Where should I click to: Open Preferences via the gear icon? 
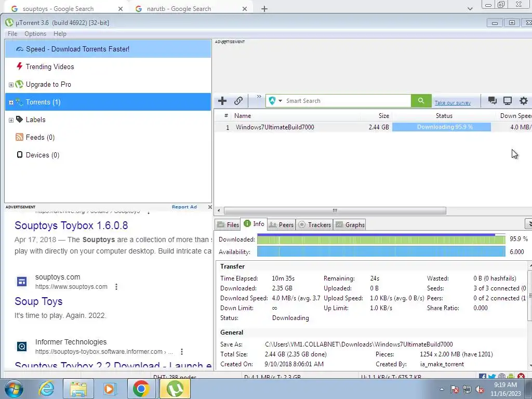coord(524,100)
